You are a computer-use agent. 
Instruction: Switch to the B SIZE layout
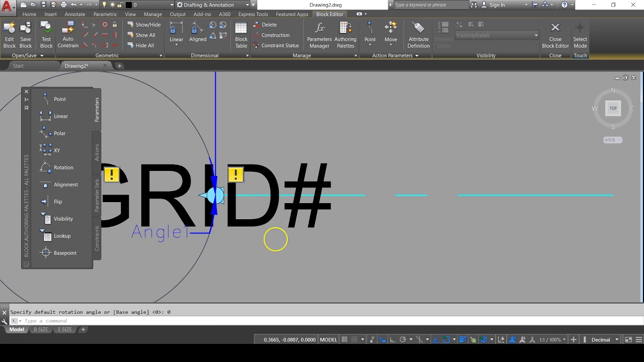(41, 330)
